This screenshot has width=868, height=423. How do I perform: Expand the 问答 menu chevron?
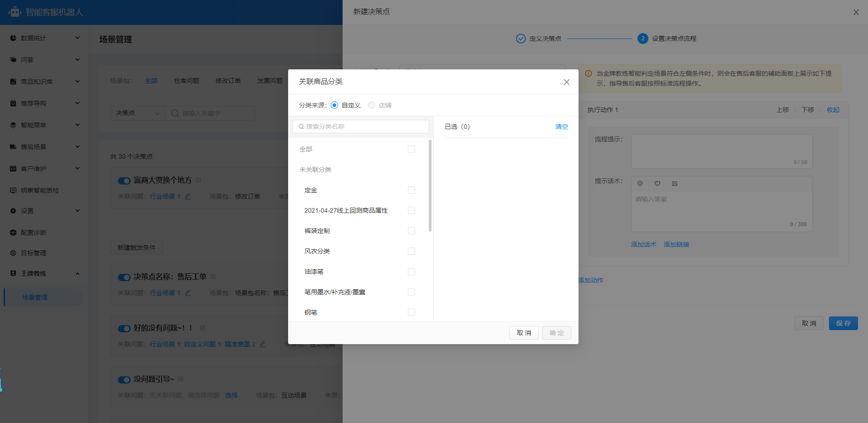pyautogui.click(x=78, y=60)
